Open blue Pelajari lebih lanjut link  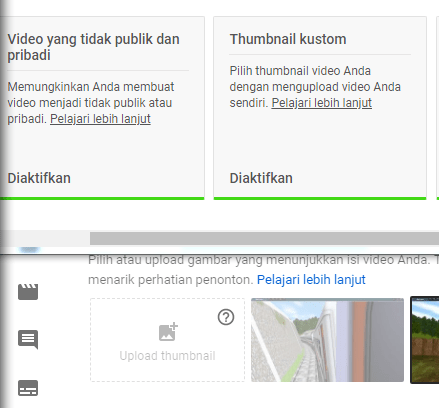311,280
